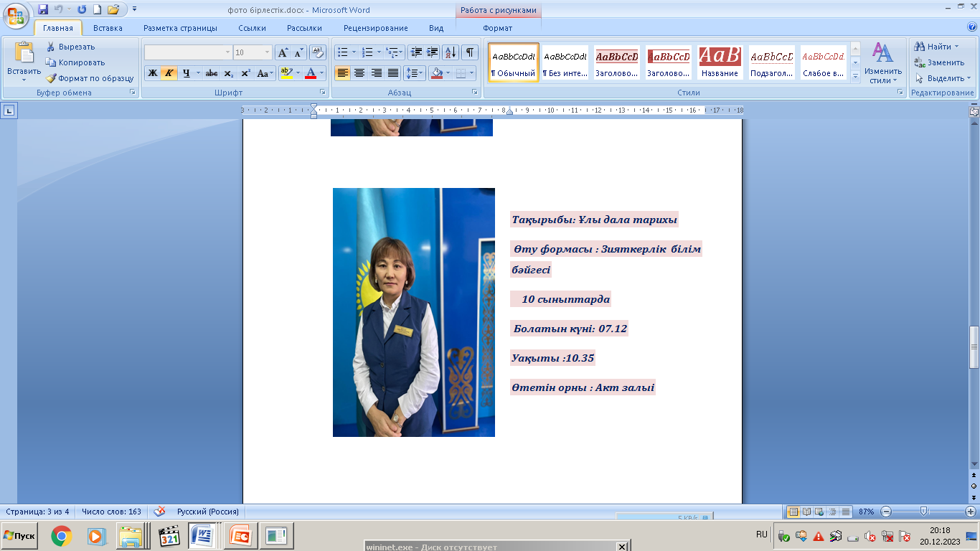980x551 pixels.
Task: Toggle strikethrough abc formatting
Action: [x=212, y=73]
